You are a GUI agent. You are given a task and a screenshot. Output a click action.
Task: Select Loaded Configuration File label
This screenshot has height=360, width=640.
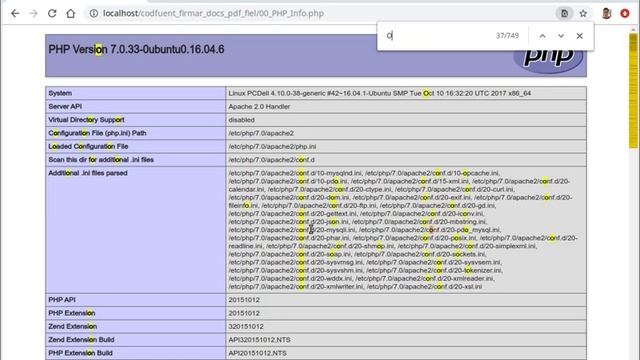pyautogui.click(x=88, y=147)
